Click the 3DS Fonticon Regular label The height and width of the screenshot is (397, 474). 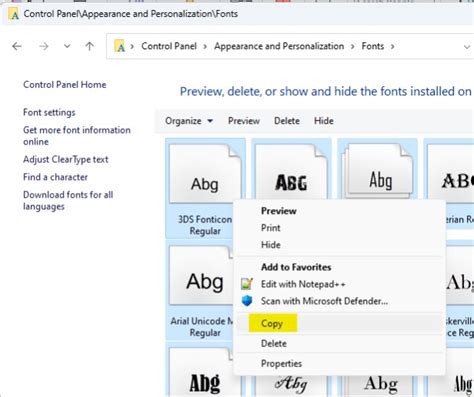pyautogui.click(x=205, y=225)
